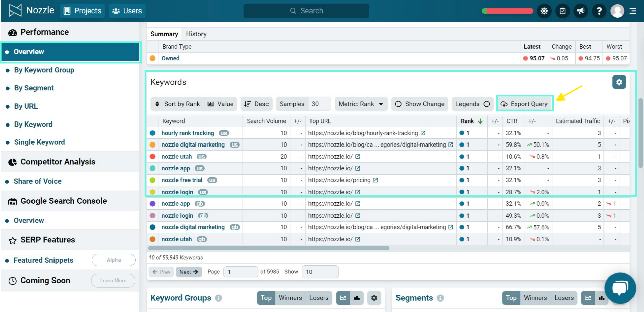Open the hamburger menu at top right
This screenshot has width=644, height=312.
click(x=632, y=11)
